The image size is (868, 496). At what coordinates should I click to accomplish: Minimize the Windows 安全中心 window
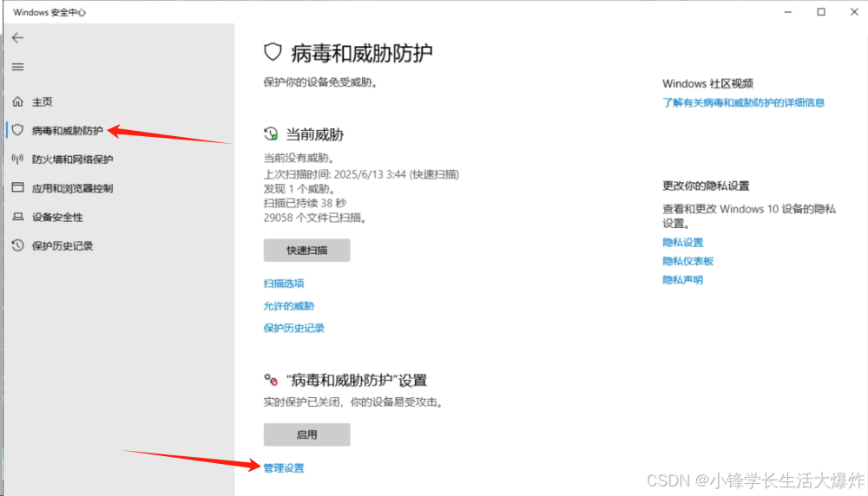pyautogui.click(x=788, y=11)
